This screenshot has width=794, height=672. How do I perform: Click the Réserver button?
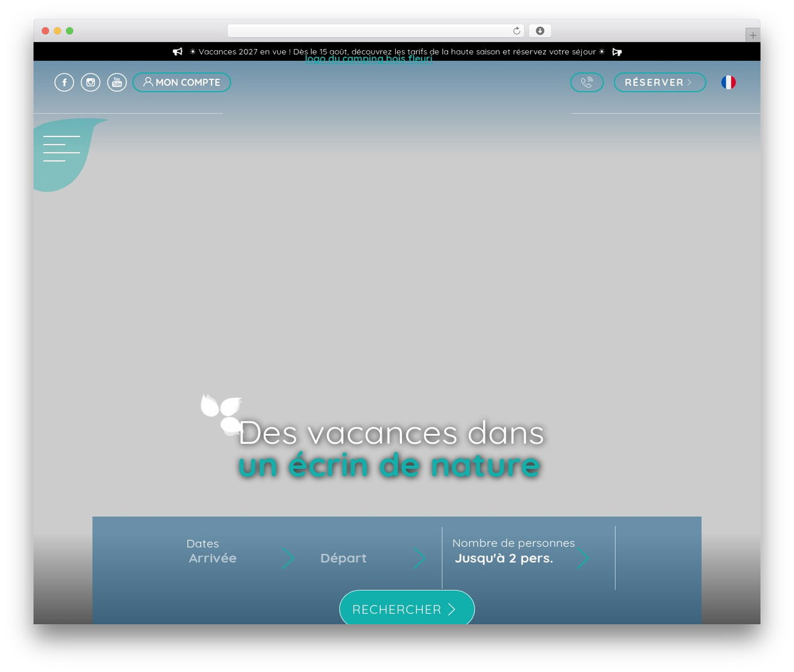click(659, 82)
